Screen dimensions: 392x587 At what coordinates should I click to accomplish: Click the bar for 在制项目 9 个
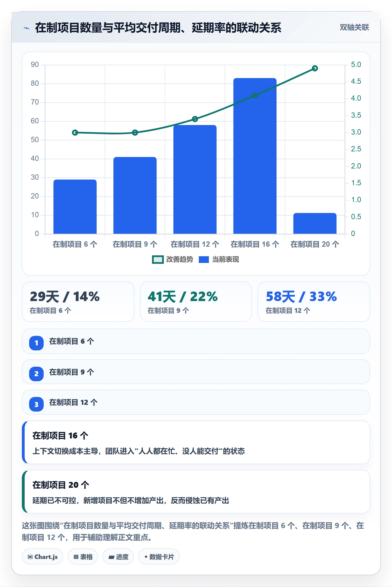point(135,195)
